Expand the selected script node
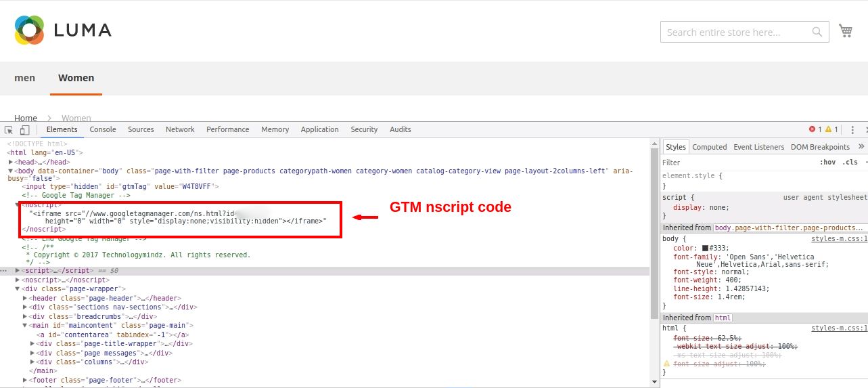The height and width of the screenshot is (388, 868). click(x=18, y=271)
